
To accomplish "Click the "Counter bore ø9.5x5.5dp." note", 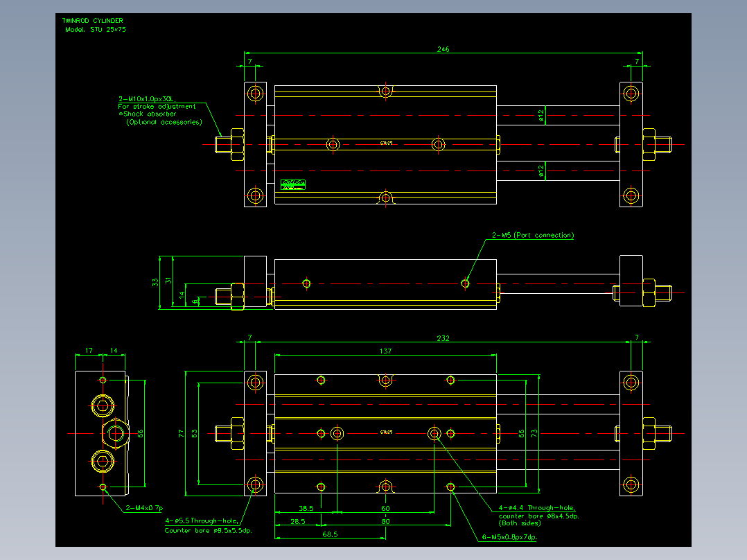I will 208,531.
